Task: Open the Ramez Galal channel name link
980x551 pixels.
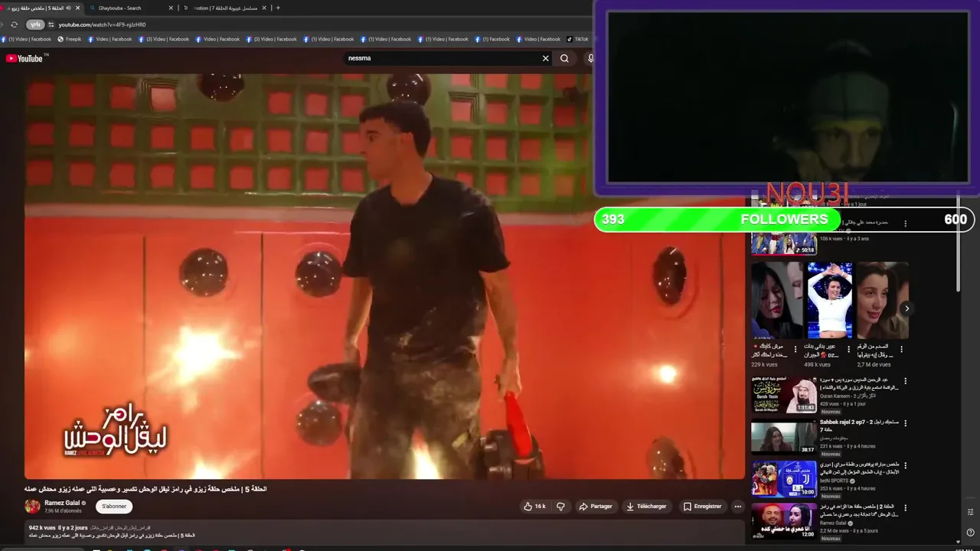Action: (x=62, y=503)
